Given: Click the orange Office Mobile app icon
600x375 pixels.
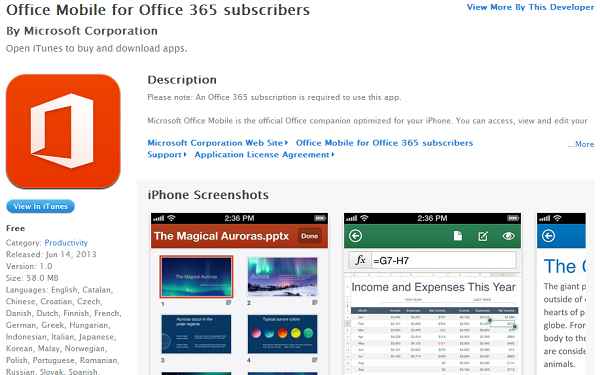Looking at the screenshot, I should 63,131.
